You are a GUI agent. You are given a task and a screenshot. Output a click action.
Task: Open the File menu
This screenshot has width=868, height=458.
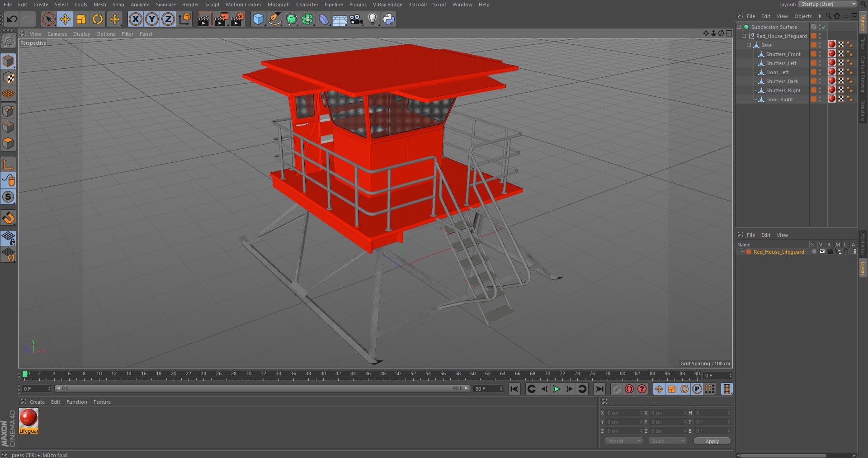tap(8, 5)
